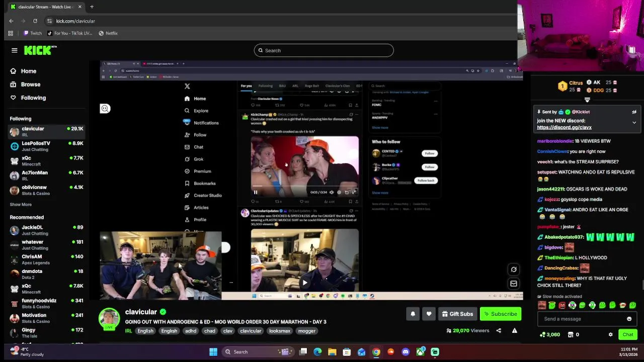Click the heart follow icon
Image resolution: width=644 pixels, height=362 pixels.
[x=429, y=314]
